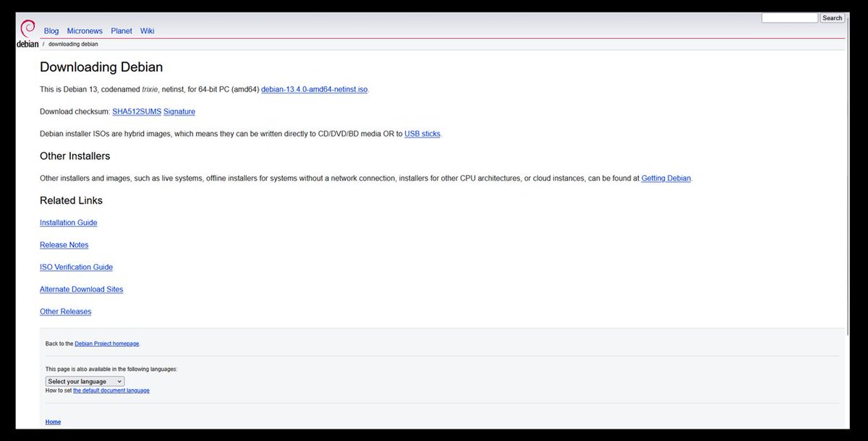The width and height of the screenshot is (868, 441).
Task: Open Alternate Download Sites link
Action: (82, 289)
